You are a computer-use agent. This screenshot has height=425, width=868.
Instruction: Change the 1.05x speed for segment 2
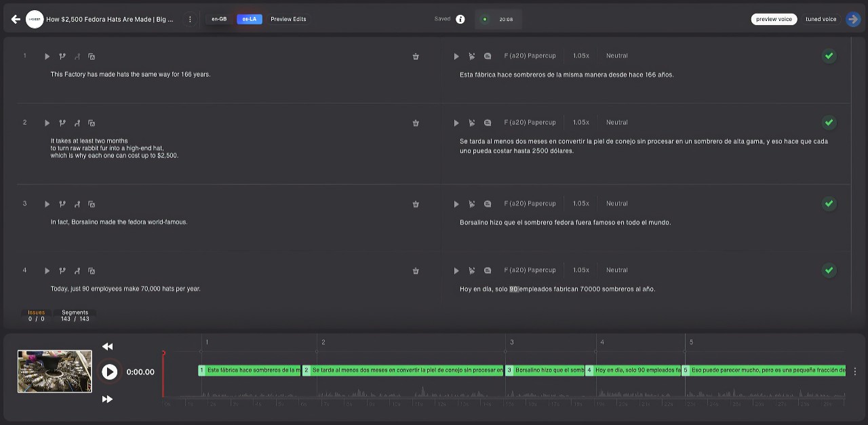580,123
